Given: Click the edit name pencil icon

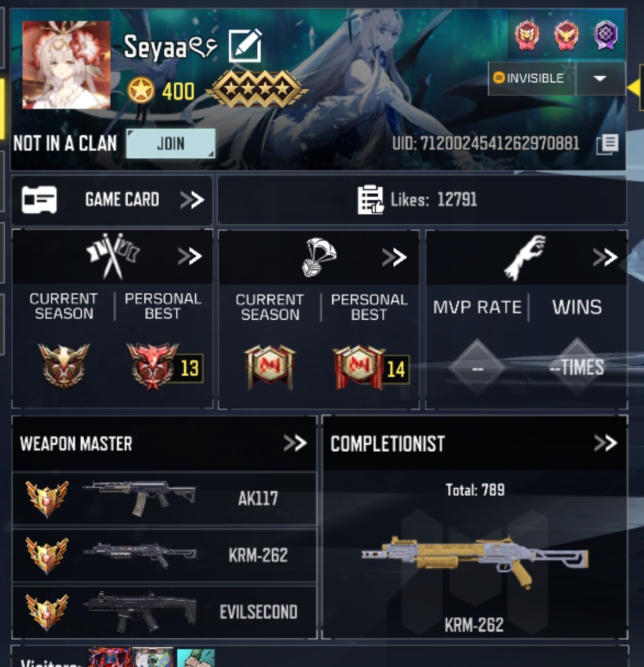Looking at the screenshot, I should pos(246,46).
